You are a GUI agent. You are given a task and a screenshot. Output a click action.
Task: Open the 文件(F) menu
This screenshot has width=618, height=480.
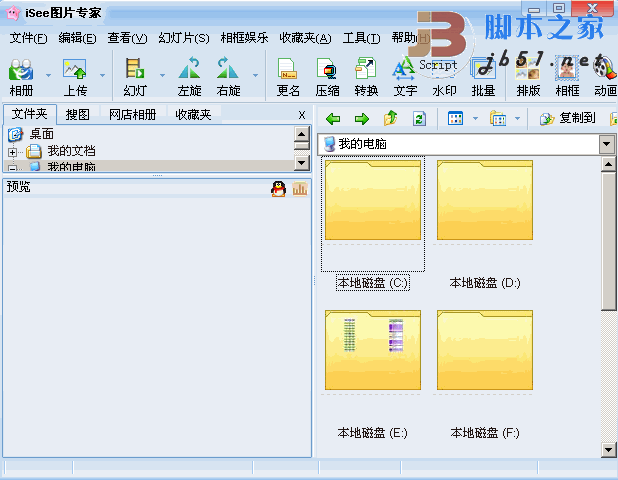(x=28, y=38)
